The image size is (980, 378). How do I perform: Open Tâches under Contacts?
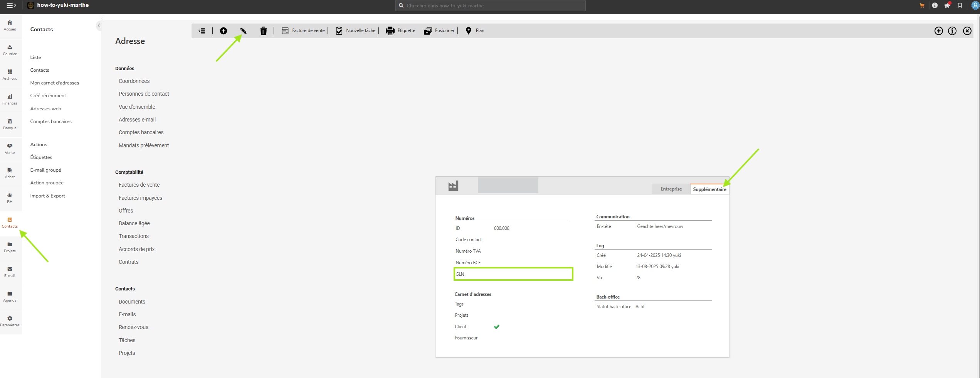click(127, 340)
